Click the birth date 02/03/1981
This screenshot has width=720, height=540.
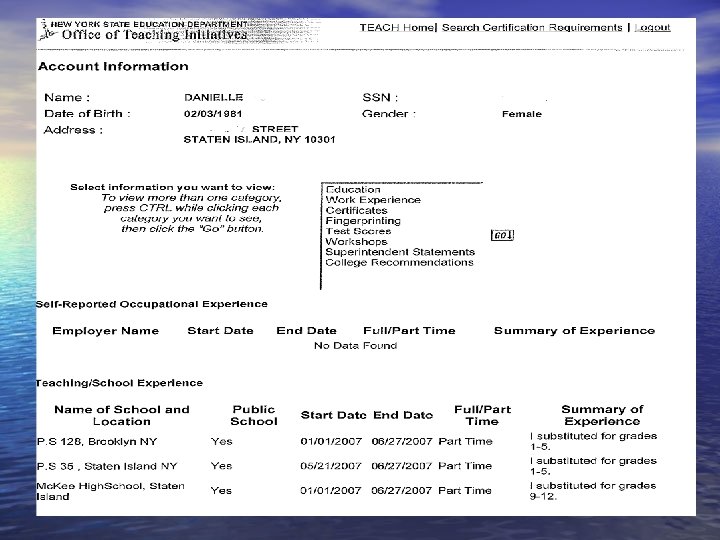[213, 114]
